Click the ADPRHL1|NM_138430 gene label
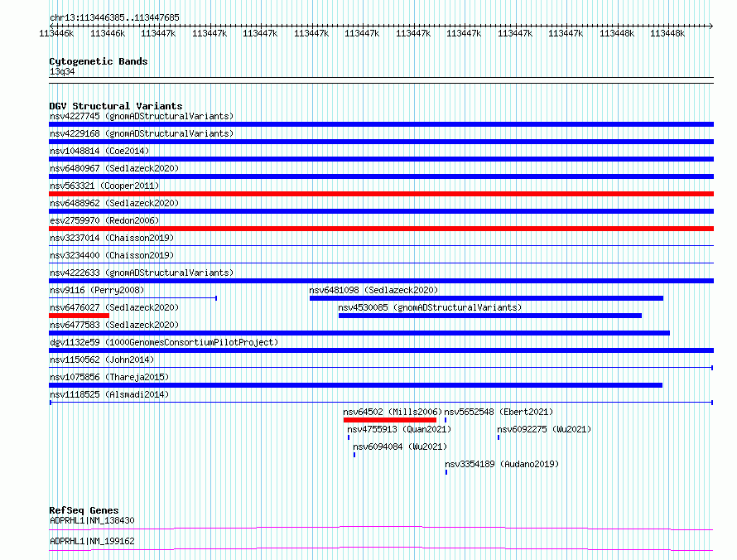The width and height of the screenshot is (737, 560). (x=92, y=520)
